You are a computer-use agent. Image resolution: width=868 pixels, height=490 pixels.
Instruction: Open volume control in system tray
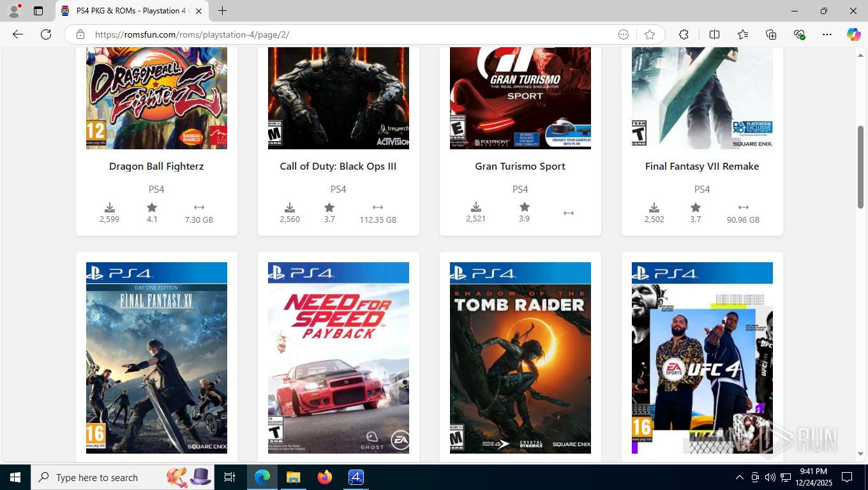click(770, 477)
